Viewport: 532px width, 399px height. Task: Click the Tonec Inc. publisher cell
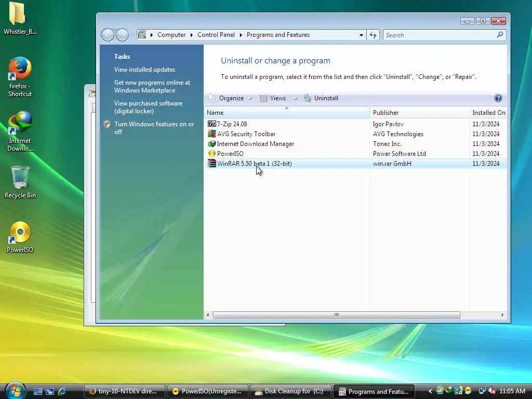pyautogui.click(x=387, y=144)
